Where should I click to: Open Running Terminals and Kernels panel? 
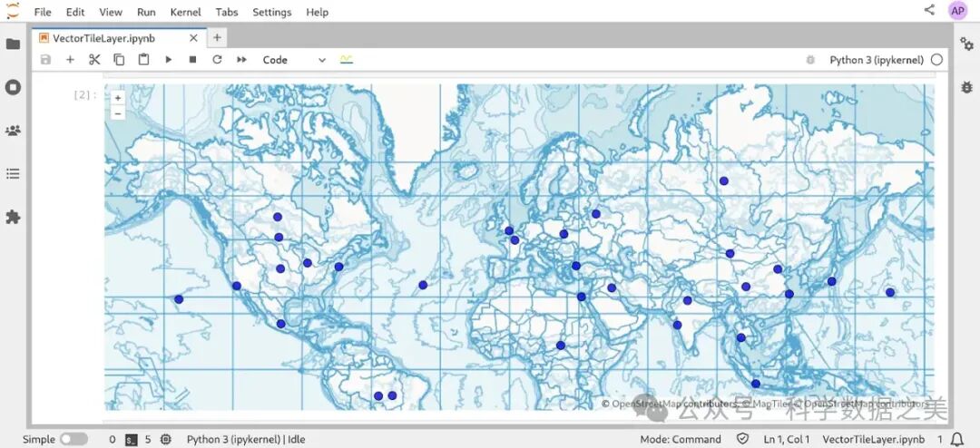tap(13, 87)
